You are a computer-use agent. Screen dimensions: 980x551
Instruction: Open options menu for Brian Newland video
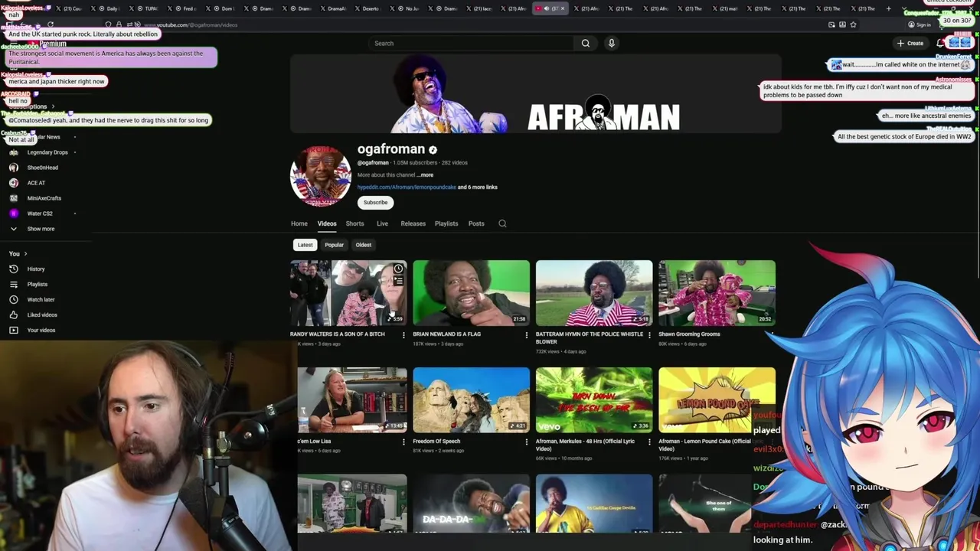coord(526,335)
